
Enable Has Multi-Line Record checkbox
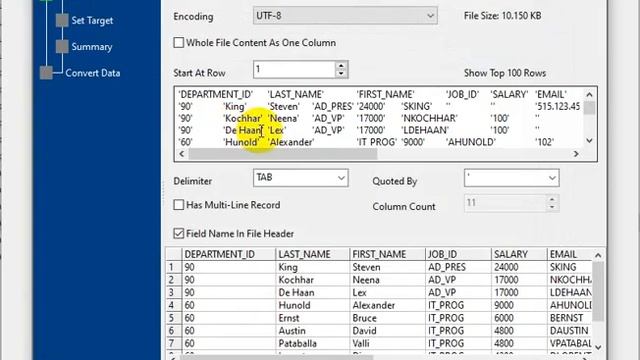pyautogui.click(x=178, y=204)
